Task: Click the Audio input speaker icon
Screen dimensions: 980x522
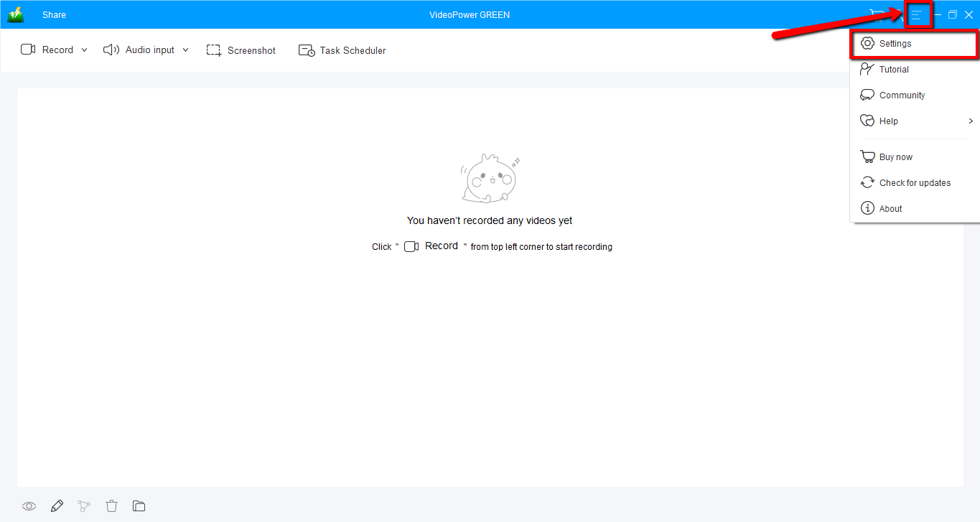Action: pyautogui.click(x=111, y=50)
